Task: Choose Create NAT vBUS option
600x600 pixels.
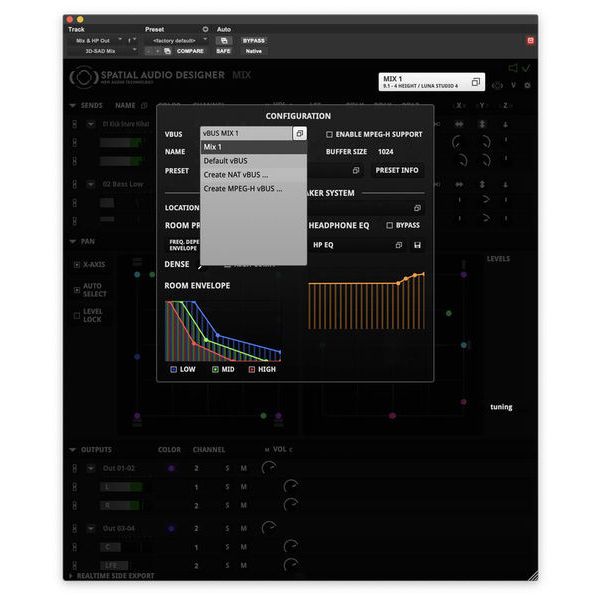Action: tap(253, 174)
